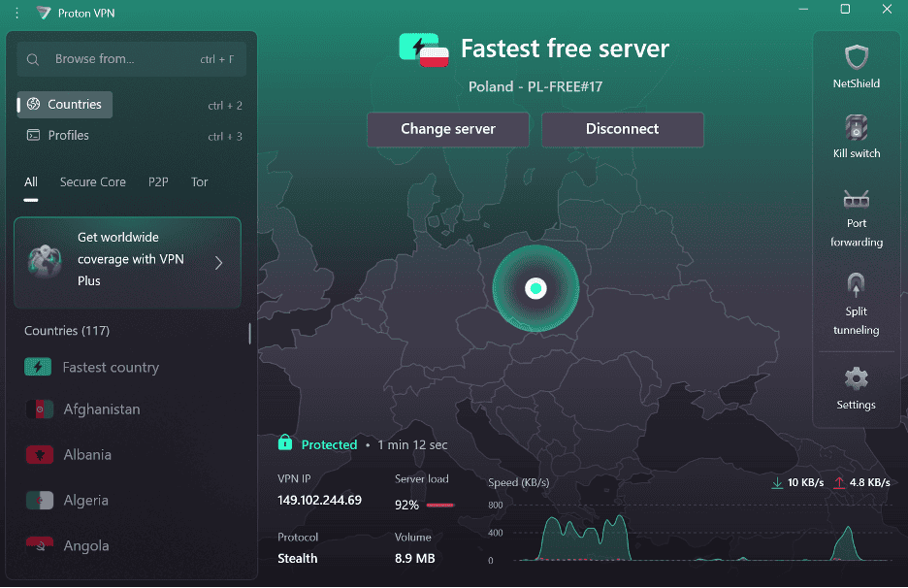Switch to the P2P tab
The image size is (908, 588).
point(158,181)
